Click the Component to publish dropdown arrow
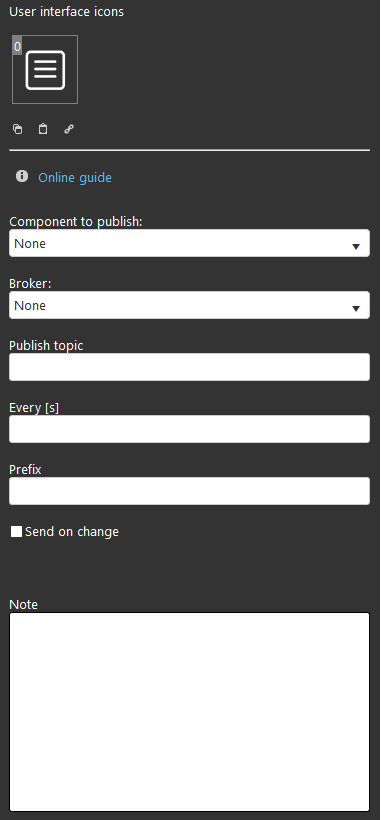 click(x=356, y=246)
